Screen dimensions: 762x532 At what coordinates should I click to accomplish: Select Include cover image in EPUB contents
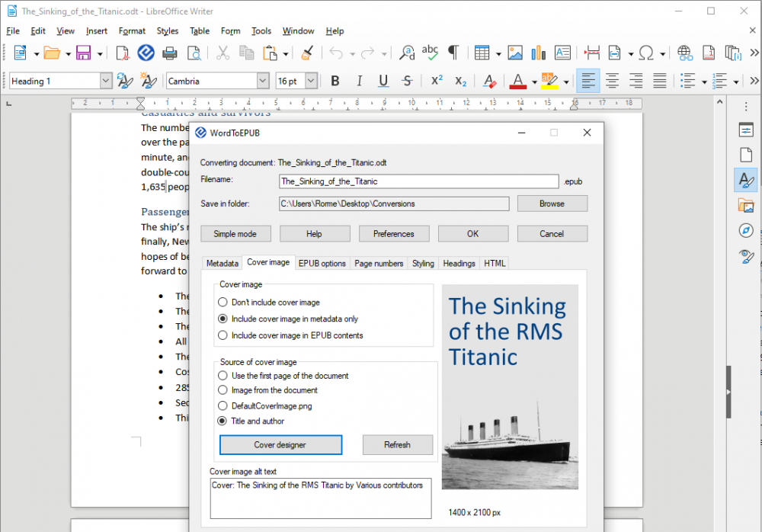[x=290, y=335]
